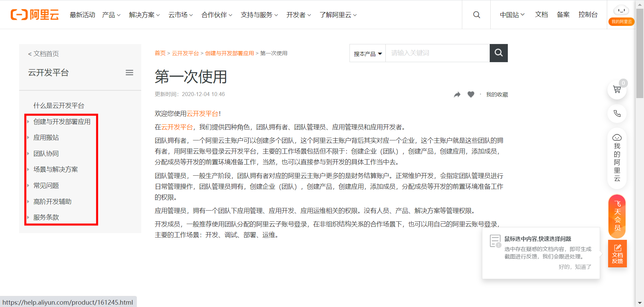Screen dimensions: 644x307
Task: Open the 解决方案 menu
Action: 145,15
